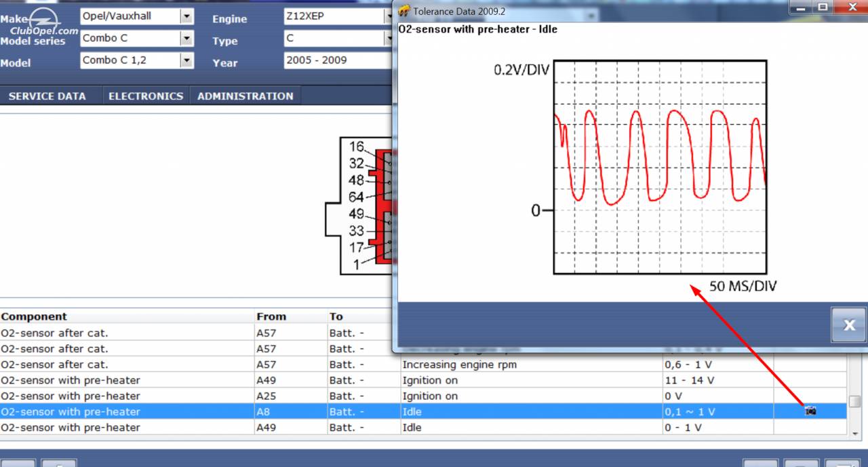Click the To column header

pos(336,316)
